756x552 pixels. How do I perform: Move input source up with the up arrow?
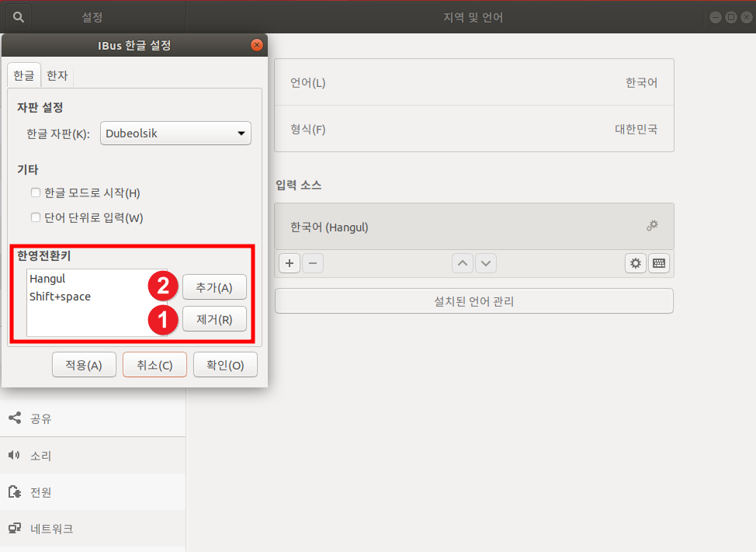pos(463,263)
